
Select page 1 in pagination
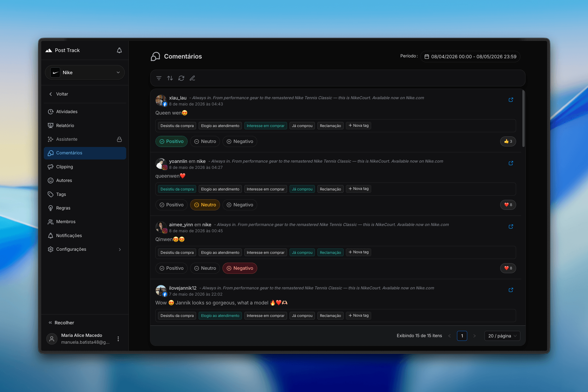[462, 336]
